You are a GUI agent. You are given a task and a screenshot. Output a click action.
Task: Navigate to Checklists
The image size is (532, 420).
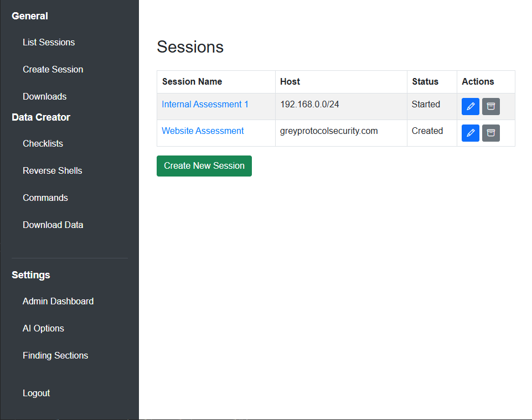[43, 143]
